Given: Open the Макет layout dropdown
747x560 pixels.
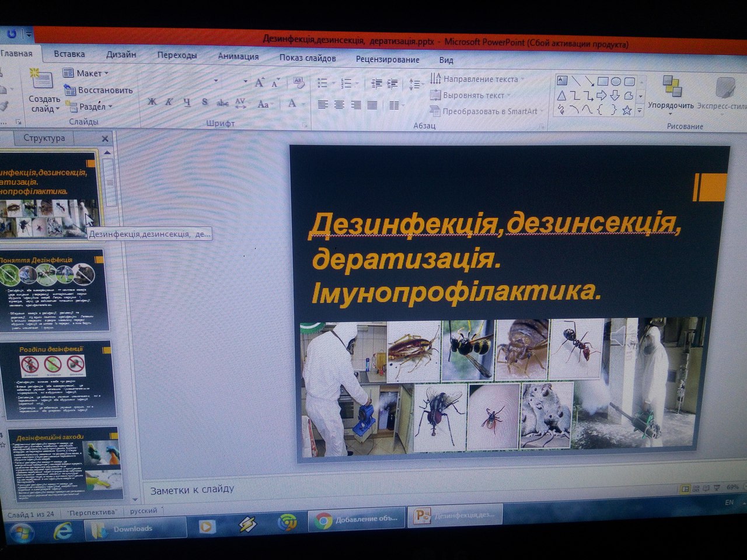Looking at the screenshot, I should 85,73.
